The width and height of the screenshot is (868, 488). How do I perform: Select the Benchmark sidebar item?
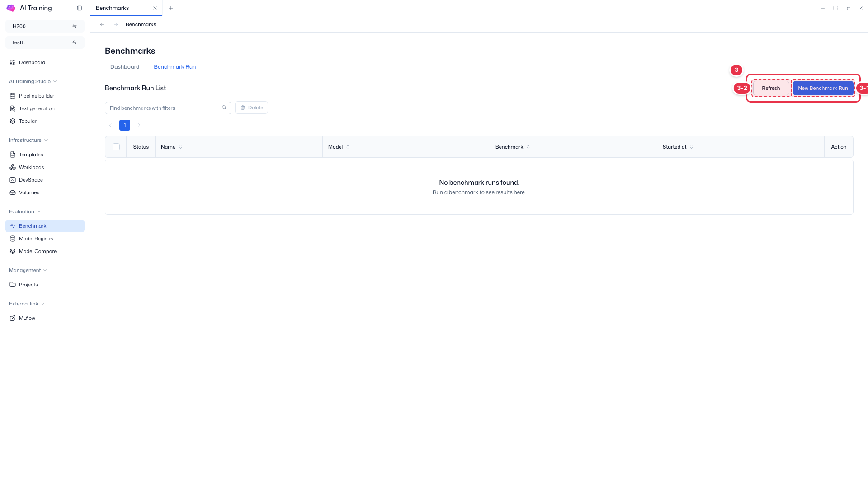click(45, 226)
